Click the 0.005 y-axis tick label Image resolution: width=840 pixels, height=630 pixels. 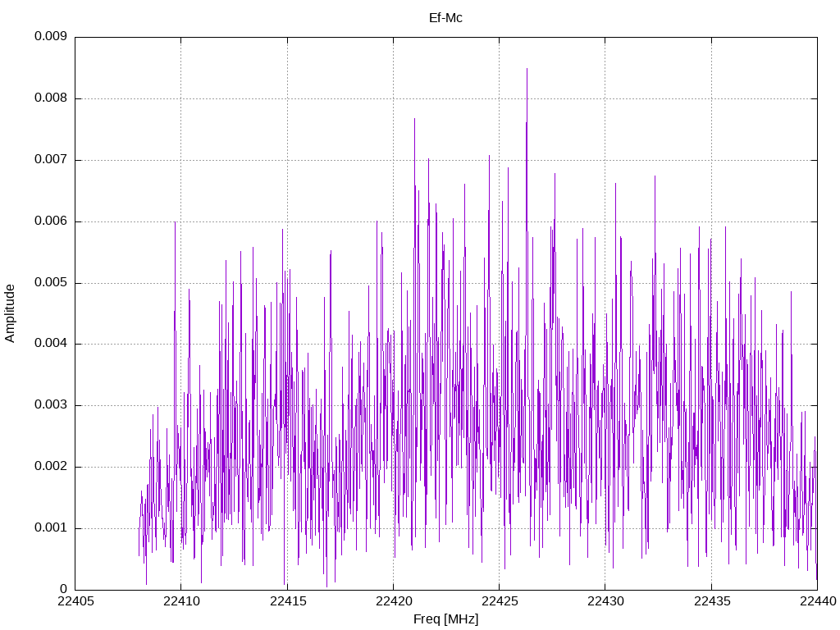[51, 282]
